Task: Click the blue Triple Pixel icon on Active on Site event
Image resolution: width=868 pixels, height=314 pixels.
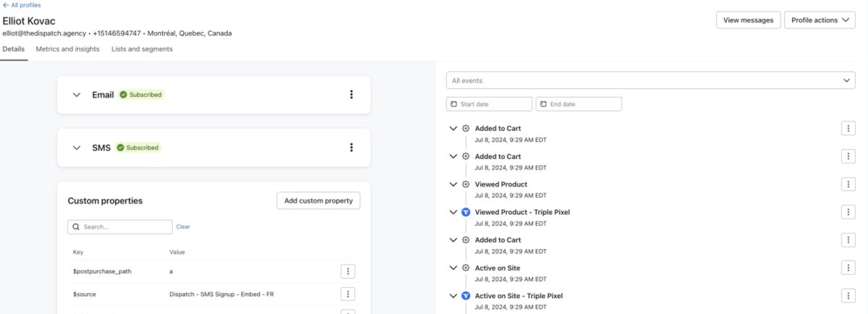Action: point(466,296)
